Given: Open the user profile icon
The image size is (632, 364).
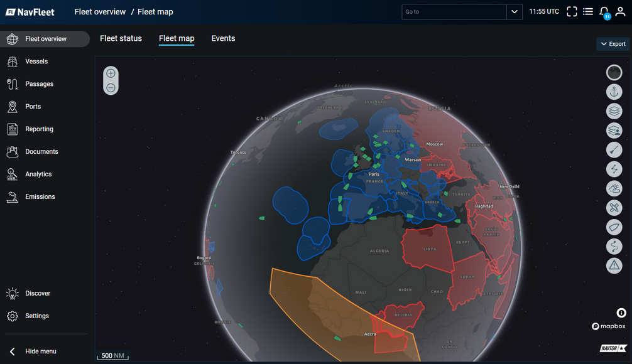Looking at the screenshot, I should [x=620, y=12].
